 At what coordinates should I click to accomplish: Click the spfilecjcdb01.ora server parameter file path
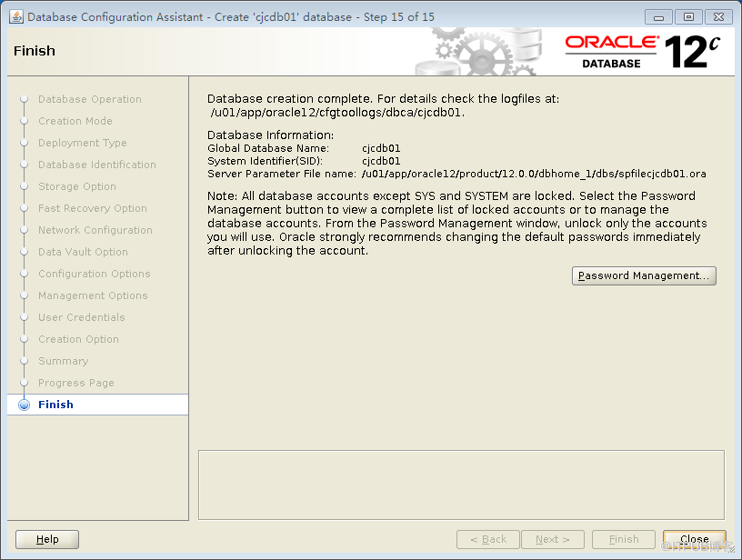(x=534, y=174)
